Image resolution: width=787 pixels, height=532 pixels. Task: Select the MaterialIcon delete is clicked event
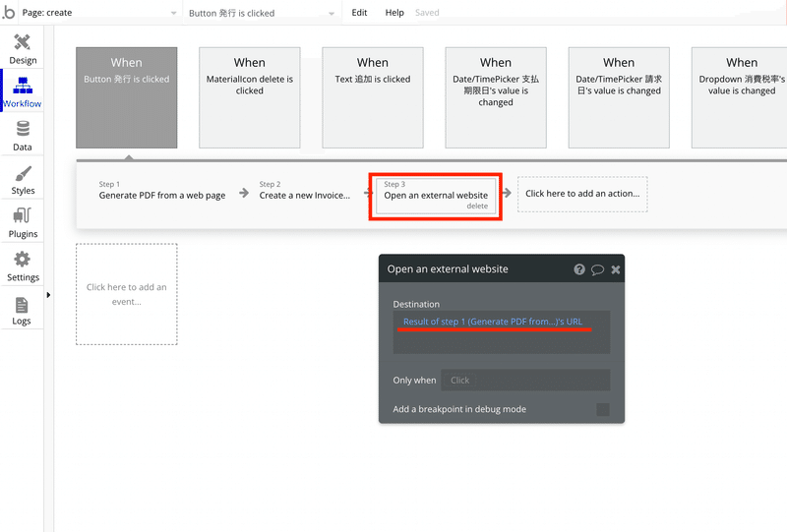[250, 98]
